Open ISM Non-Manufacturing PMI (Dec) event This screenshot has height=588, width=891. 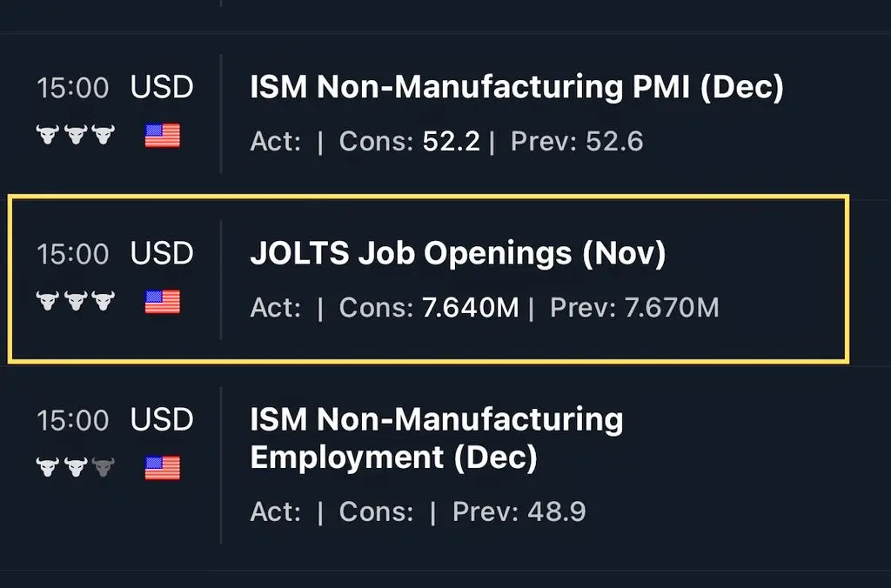(516, 88)
